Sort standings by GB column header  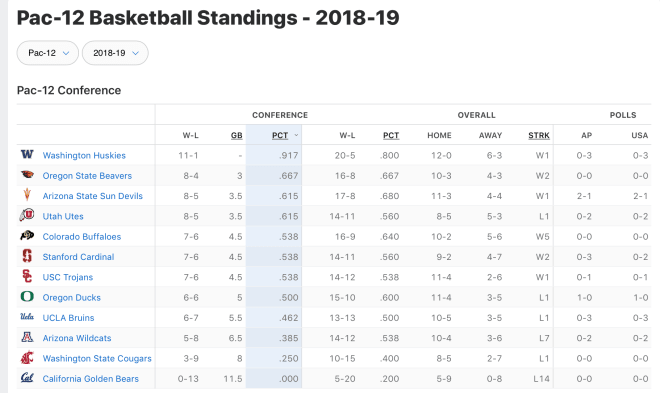click(237, 135)
